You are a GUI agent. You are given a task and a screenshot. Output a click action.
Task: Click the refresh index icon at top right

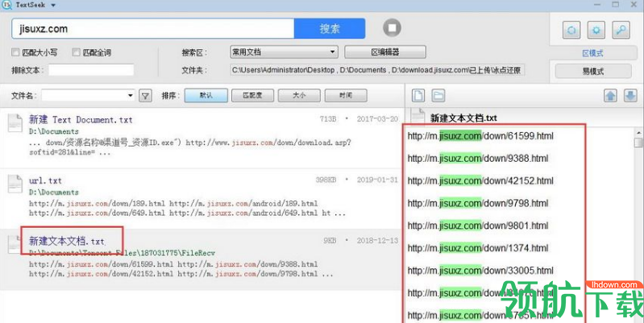(571, 30)
